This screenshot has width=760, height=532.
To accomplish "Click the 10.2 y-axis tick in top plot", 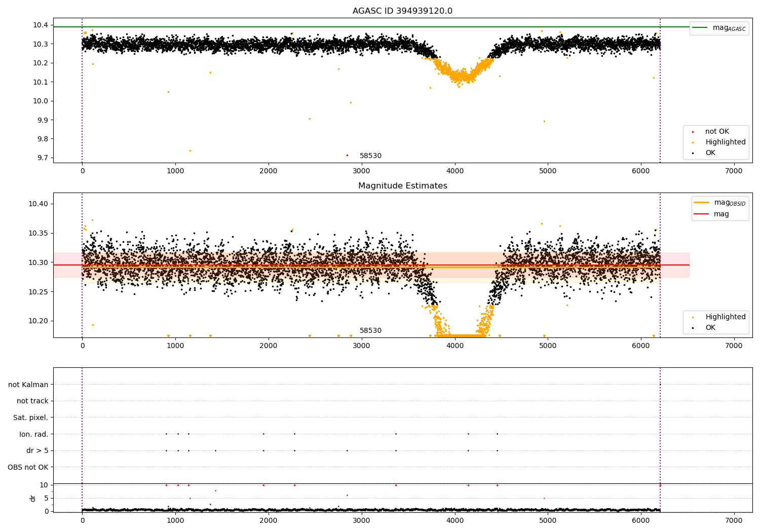I will pyautogui.click(x=41, y=63).
